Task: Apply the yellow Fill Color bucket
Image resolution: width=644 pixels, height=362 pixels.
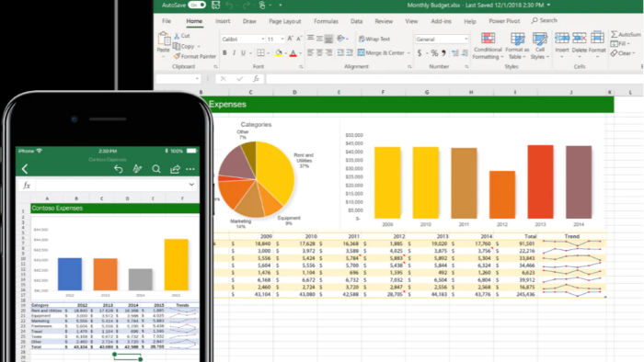Action: click(279, 53)
